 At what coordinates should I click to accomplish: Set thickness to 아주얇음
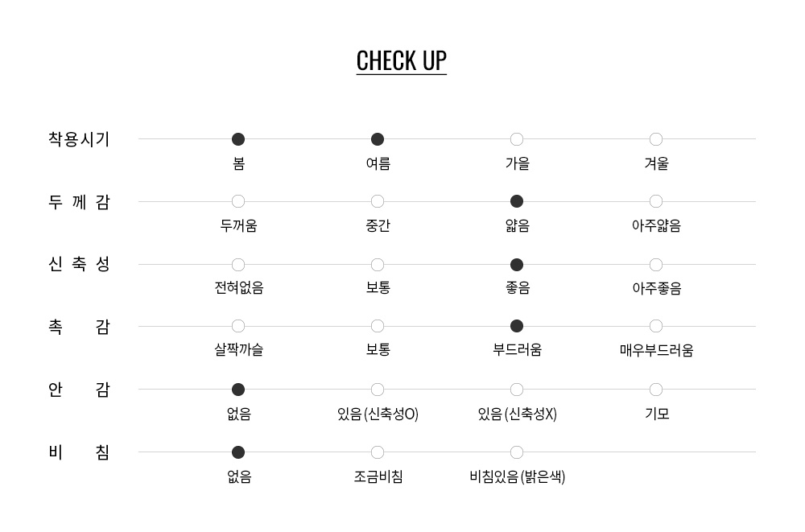coord(656,201)
